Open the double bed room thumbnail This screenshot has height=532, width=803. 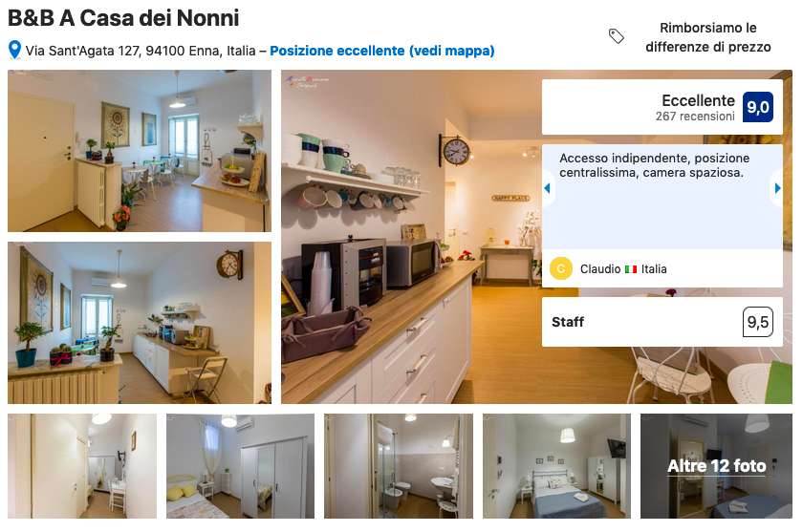coord(556,466)
